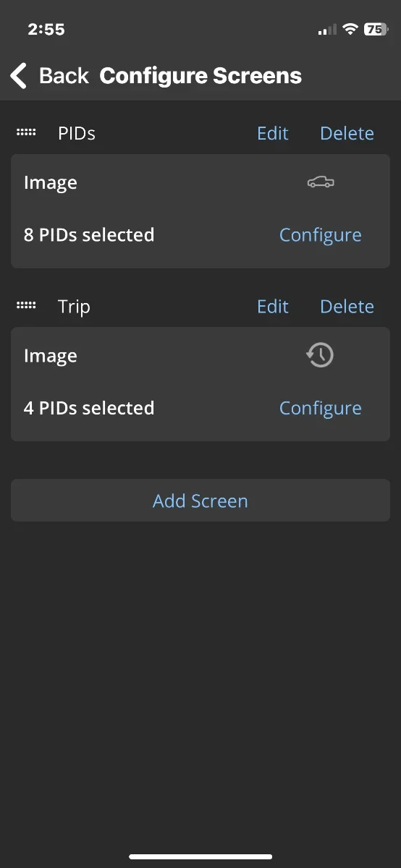This screenshot has width=401, height=868.
Task: Tap the Image row in PIDs card
Action: [x=200, y=183]
